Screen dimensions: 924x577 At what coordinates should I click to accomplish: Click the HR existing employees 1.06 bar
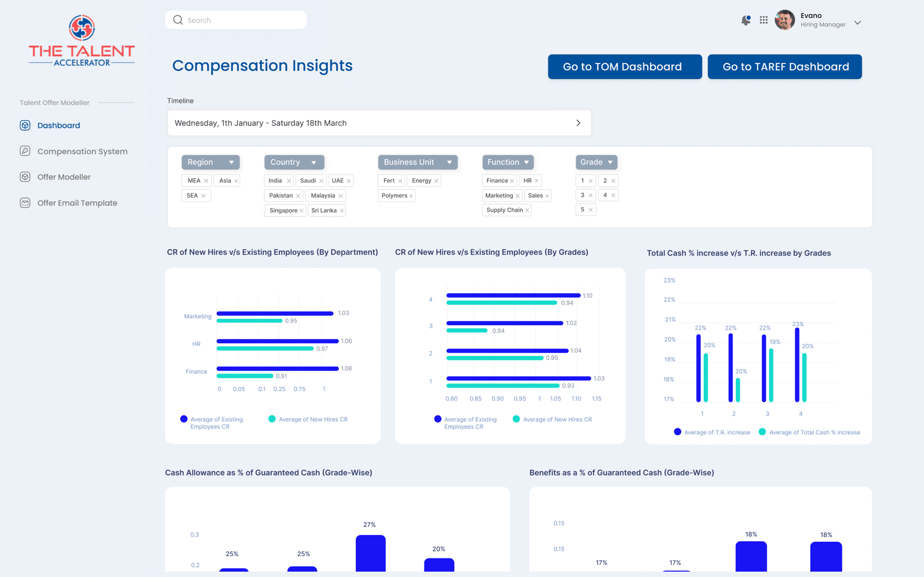[277, 341]
